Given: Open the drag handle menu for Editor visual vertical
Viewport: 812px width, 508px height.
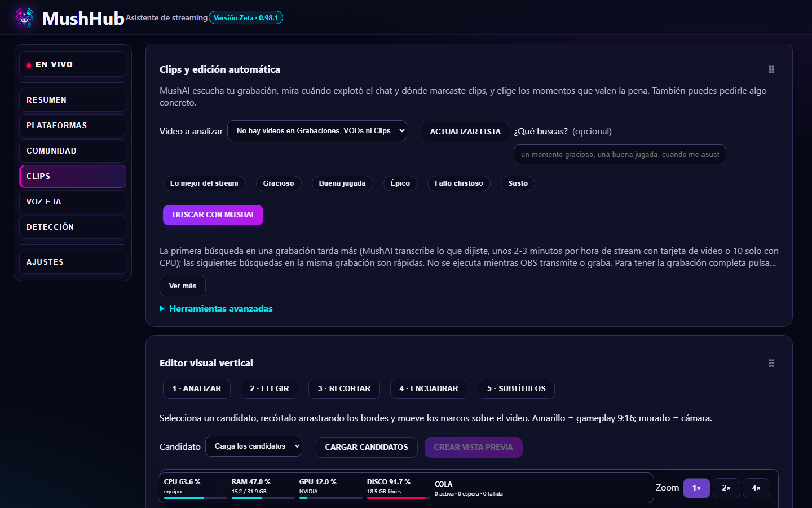Looking at the screenshot, I should click(771, 363).
